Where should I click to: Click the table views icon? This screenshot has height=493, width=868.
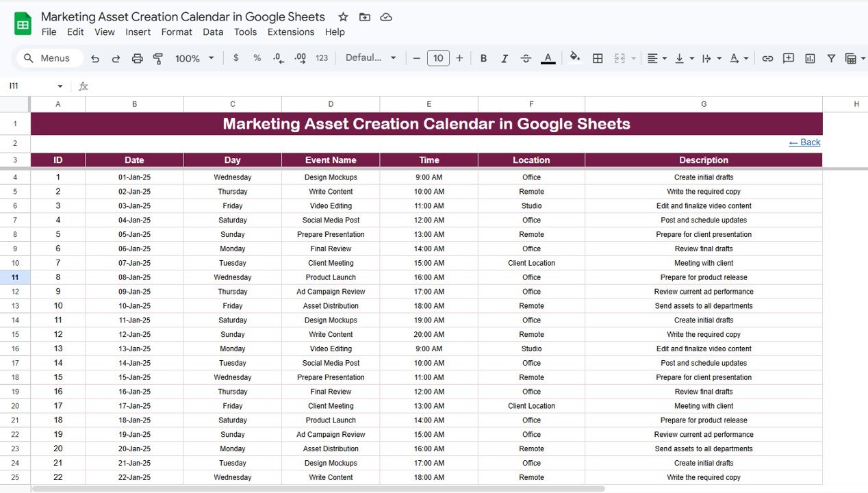click(x=851, y=58)
